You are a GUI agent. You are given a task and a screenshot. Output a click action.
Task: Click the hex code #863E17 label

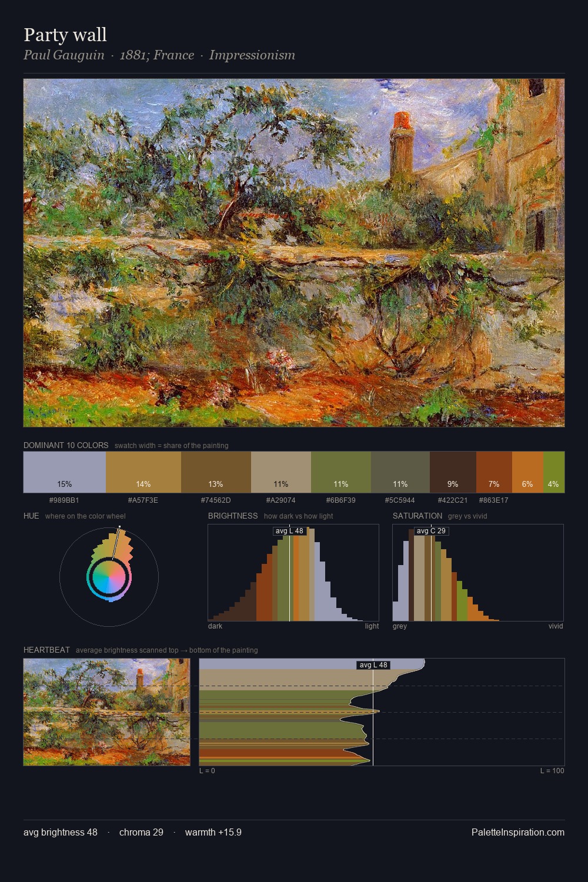click(x=494, y=500)
